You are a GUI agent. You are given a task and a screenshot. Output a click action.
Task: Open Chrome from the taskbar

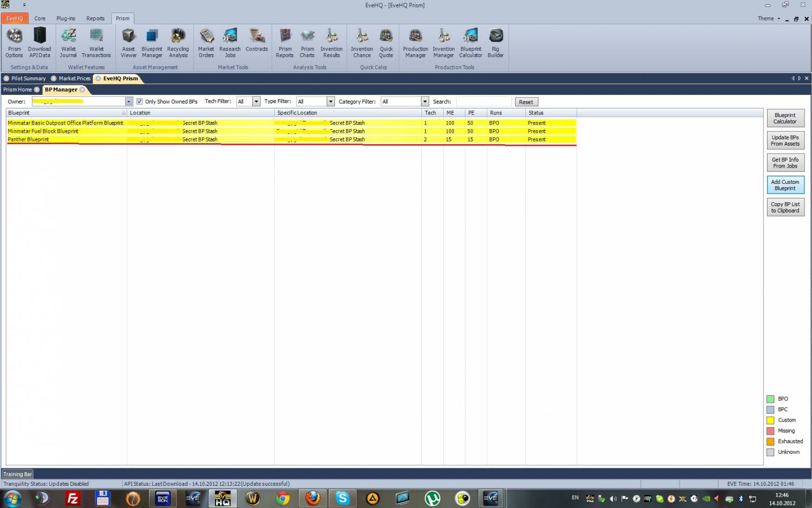[283, 498]
